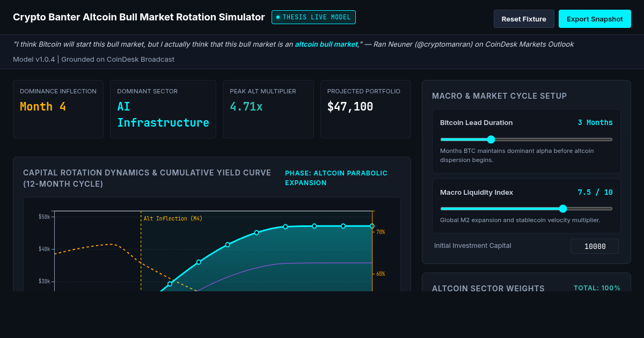The height and width of the screenshot is (338, 644).
Task: Click the $47,100 projected portfolio value
Action: tap(350, 107)
